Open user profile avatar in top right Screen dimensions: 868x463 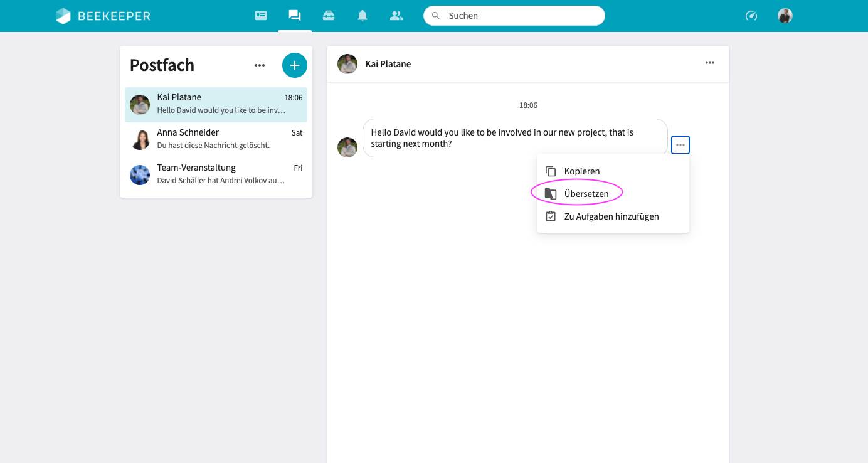pyautogui.click(x=785, y=16)
